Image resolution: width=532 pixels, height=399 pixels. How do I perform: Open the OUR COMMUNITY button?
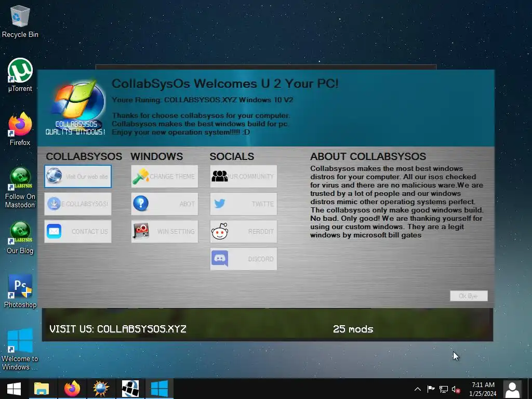click(x=244, y=177)
